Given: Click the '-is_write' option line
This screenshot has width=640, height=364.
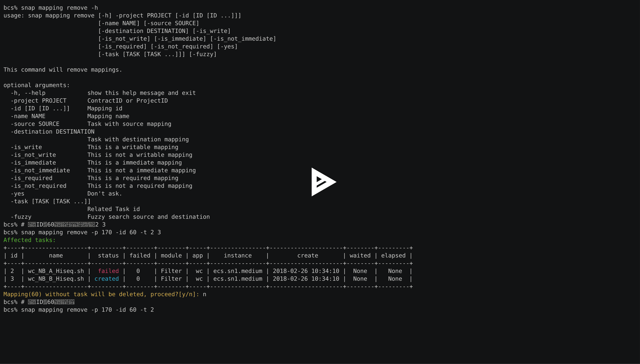Looking at the screenshot, I should (x=94, y=147).
